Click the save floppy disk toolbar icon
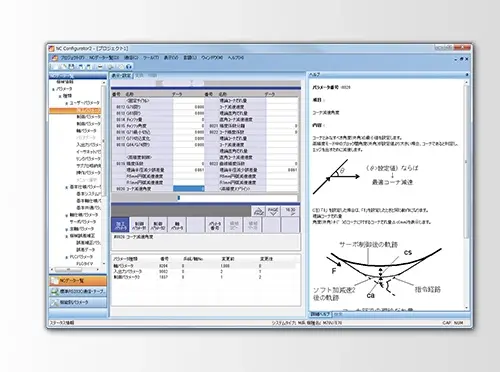500x372 pixels. (x=71, y=67)
